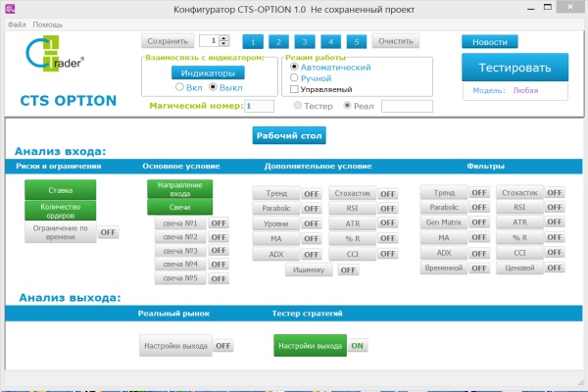588x392 pixels.
Task: Open Стохастик in Дополнительное условие
Action: pyautogui.click(x=353, y=193)
